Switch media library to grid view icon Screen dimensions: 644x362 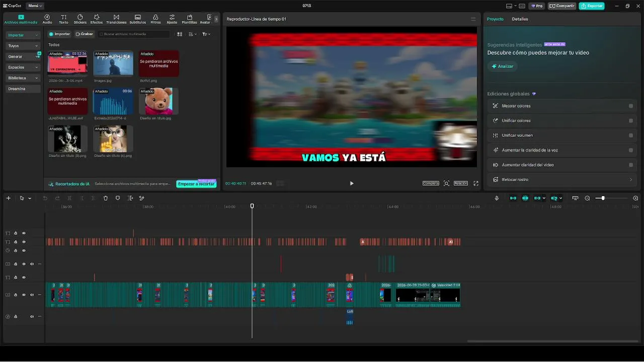tap(180, 34)
